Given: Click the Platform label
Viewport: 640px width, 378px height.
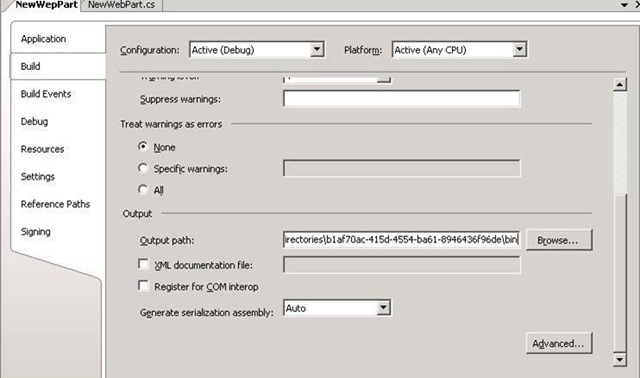Looking at the screenshot, I should click(363, 50).
